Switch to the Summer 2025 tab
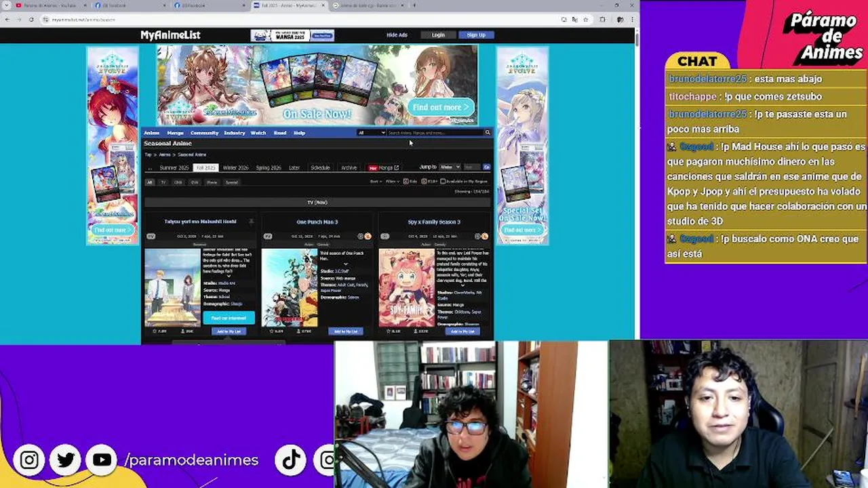This screenshot has height=488, width=868. pyautogui.click(x=174, y=167)
